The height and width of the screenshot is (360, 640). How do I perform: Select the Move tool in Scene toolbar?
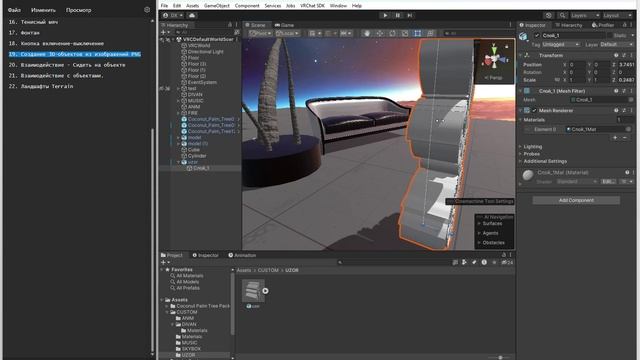tap(380, 33)
